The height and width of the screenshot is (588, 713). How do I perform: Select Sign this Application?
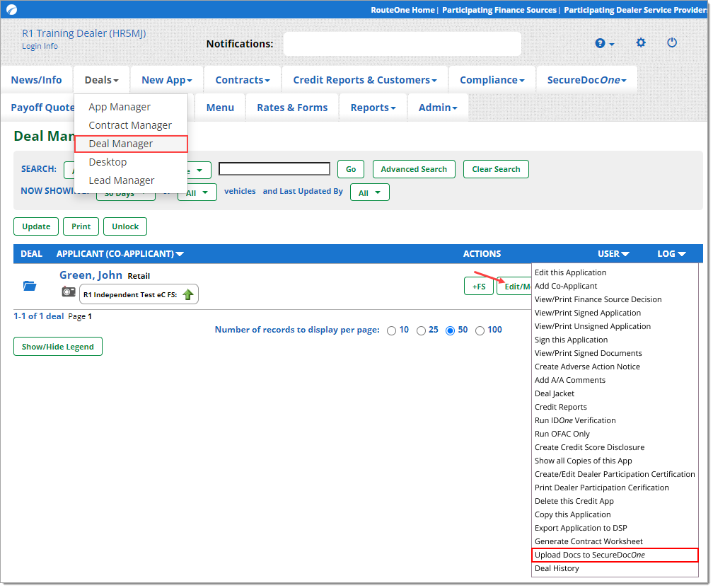pos(572,340)
